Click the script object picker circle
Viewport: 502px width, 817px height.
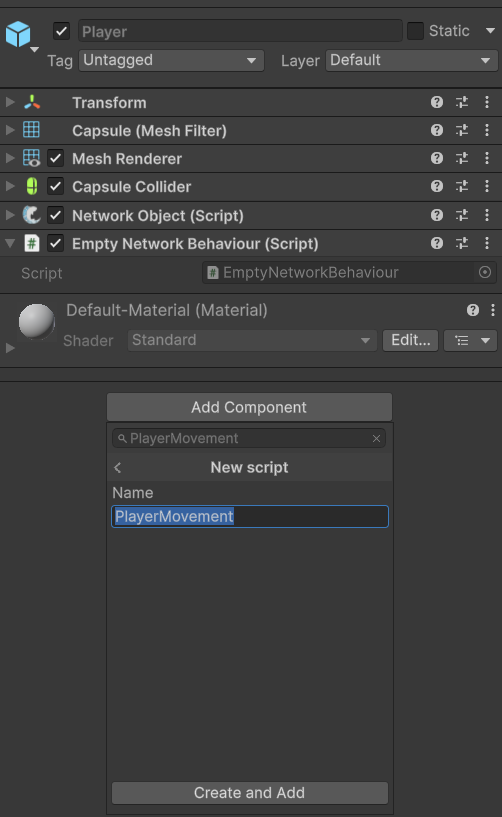[x=485, y=273]
